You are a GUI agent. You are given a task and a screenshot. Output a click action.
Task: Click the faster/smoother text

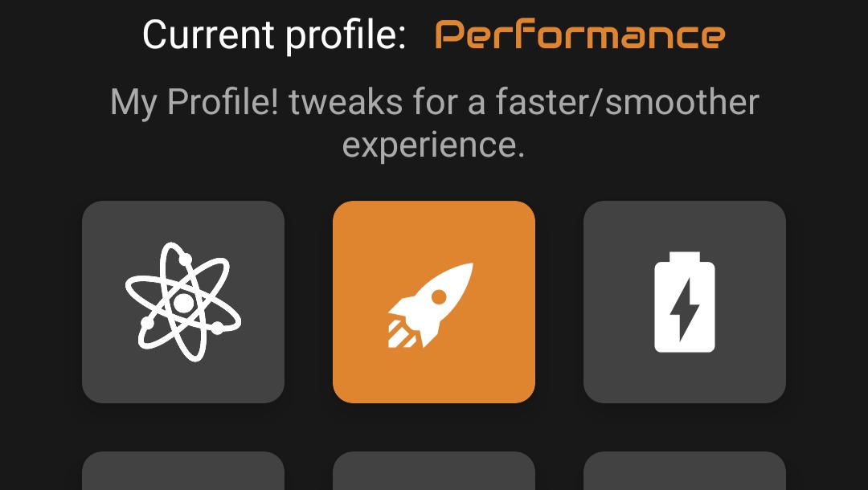[627, 102]
